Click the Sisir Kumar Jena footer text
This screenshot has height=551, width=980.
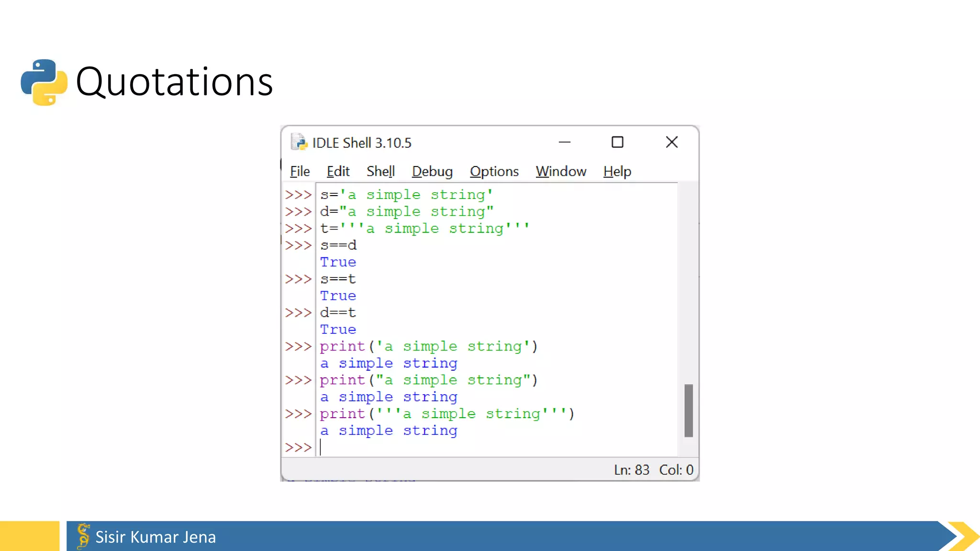click(156, 537)
